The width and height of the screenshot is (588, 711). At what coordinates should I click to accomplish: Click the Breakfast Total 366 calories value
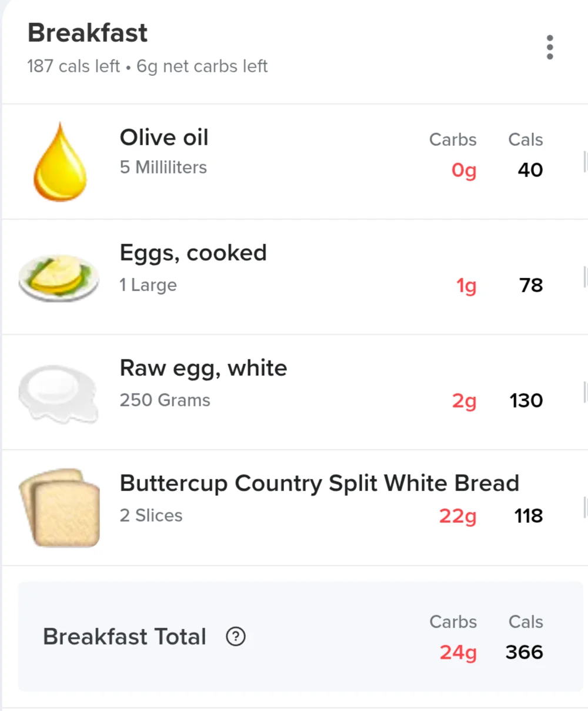(x=524, y=652)
